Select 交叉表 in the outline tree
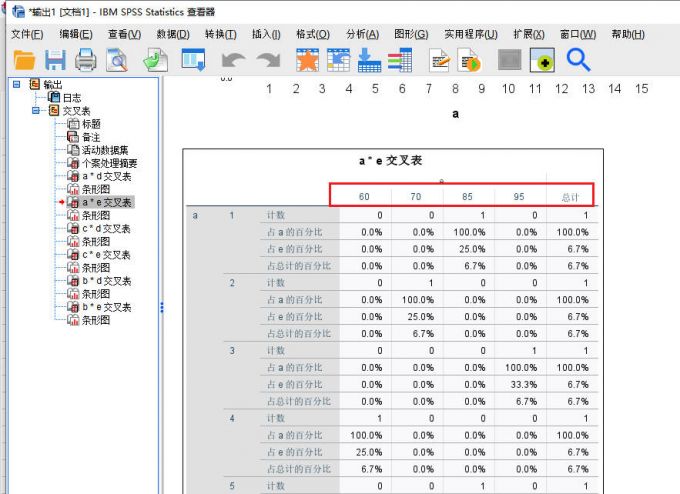680x494 pixels. (x=76, y=111)
